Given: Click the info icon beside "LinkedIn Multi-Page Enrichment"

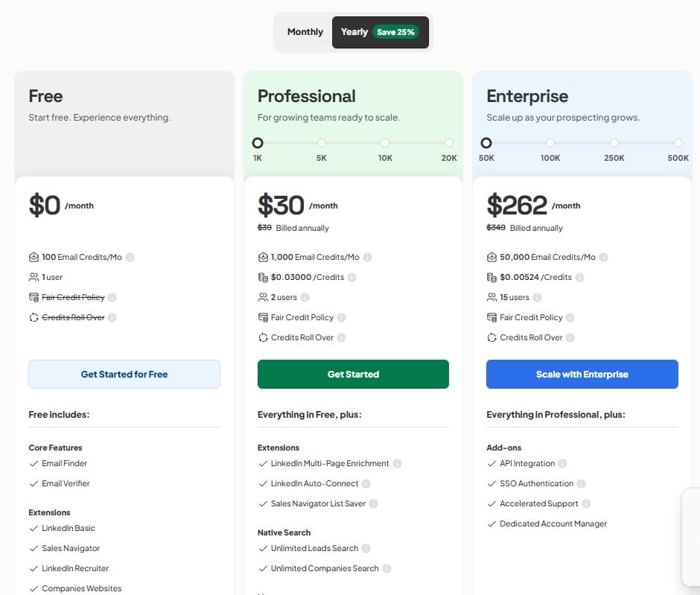Looking at the screenshot, I should 397,463.
